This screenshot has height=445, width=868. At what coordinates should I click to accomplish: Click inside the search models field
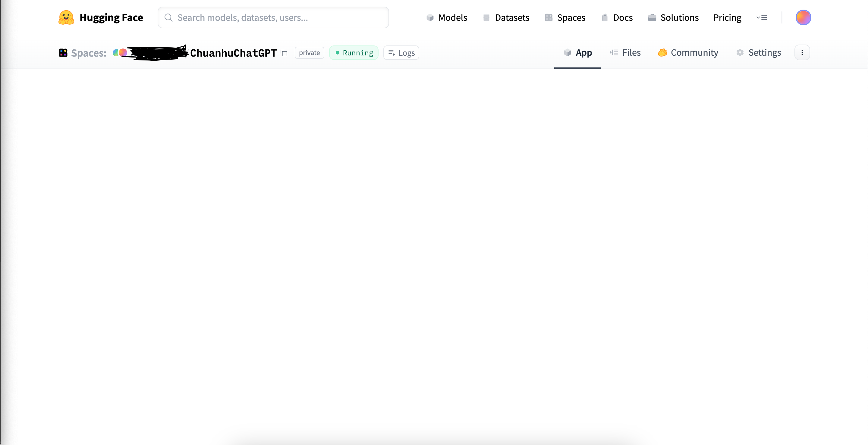click(x=273, y=17)
